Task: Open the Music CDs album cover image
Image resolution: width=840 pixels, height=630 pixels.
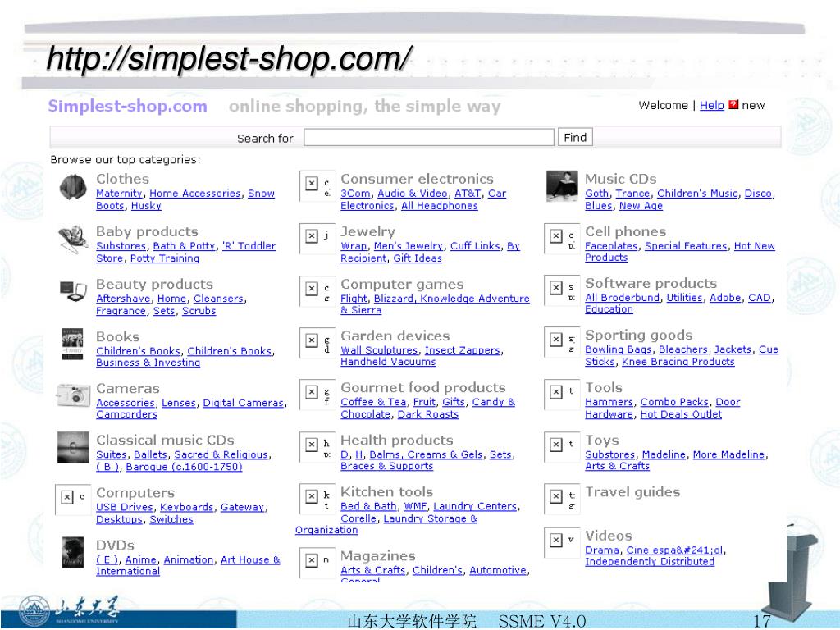Action: (x=562, y=186)
